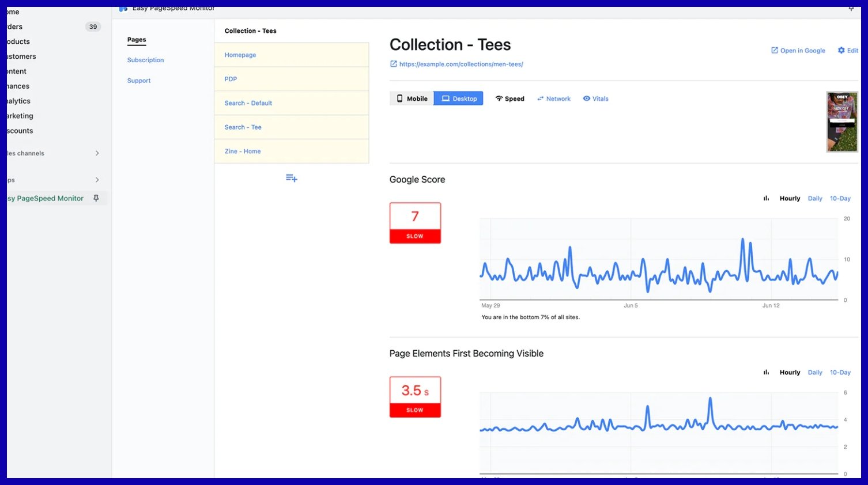Viewport: 868px width, 485px height.
Task: Click the Edit gear icon
Action: point(841,51)
